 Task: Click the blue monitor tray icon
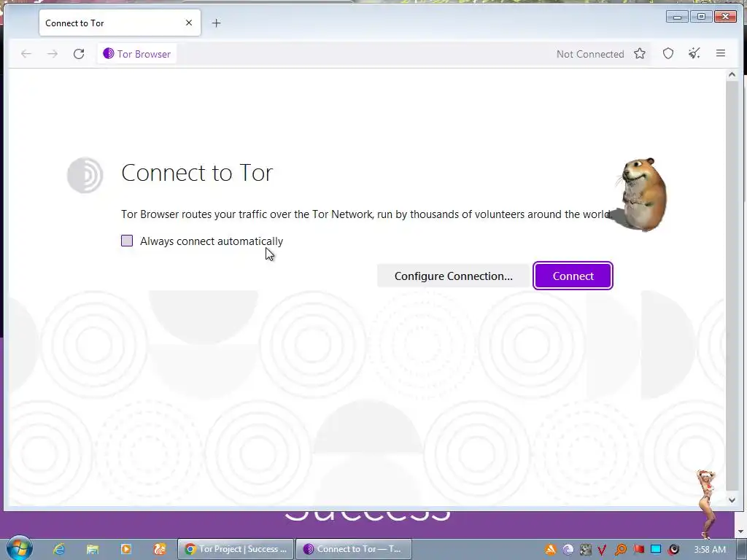[x=656, y=549]
